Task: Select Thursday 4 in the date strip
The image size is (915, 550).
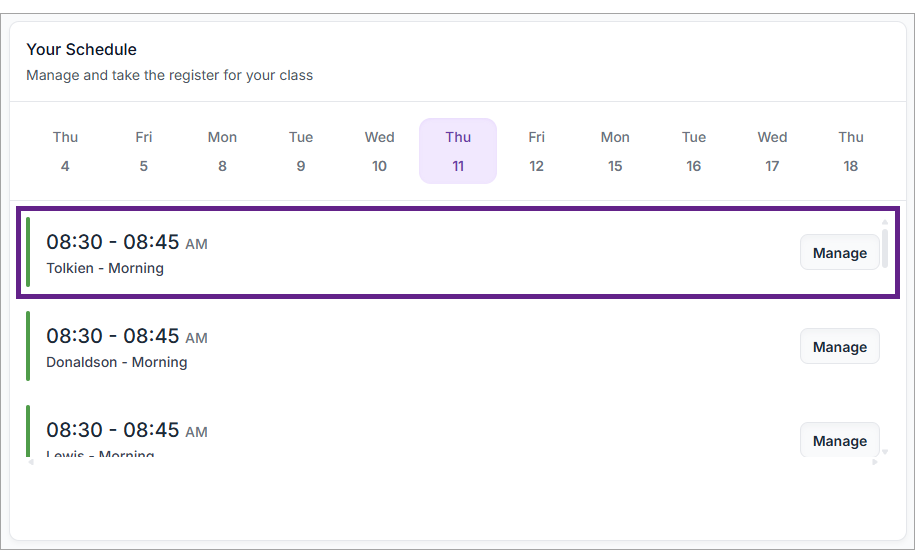Action: (x=65, y=151)
